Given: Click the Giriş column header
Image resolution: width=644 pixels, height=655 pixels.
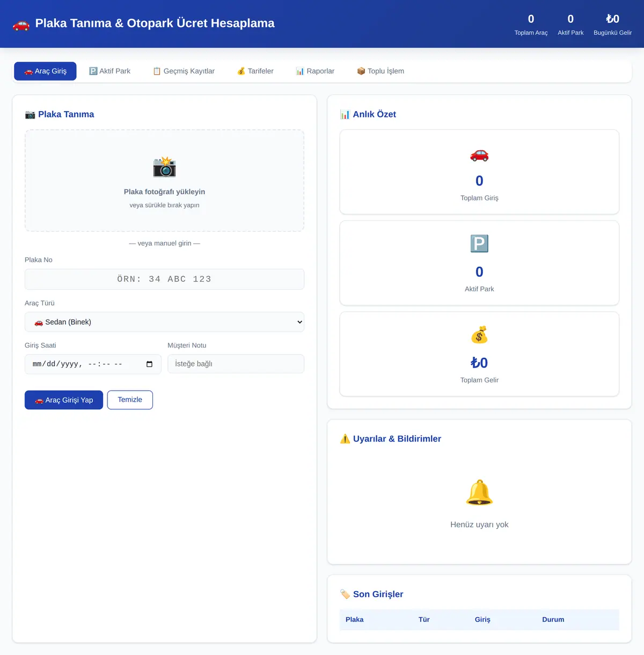Looking at the screenshot, I should (x=482, y=620).
